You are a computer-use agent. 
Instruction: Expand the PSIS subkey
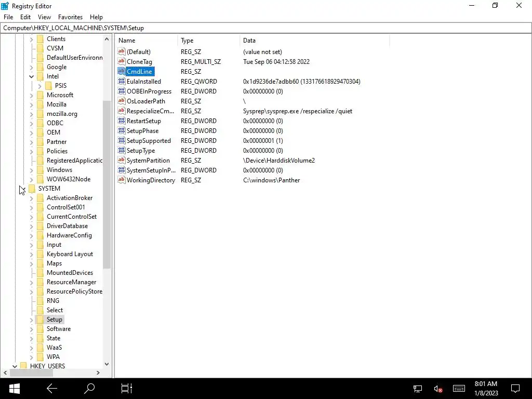(x=39, y=86)
